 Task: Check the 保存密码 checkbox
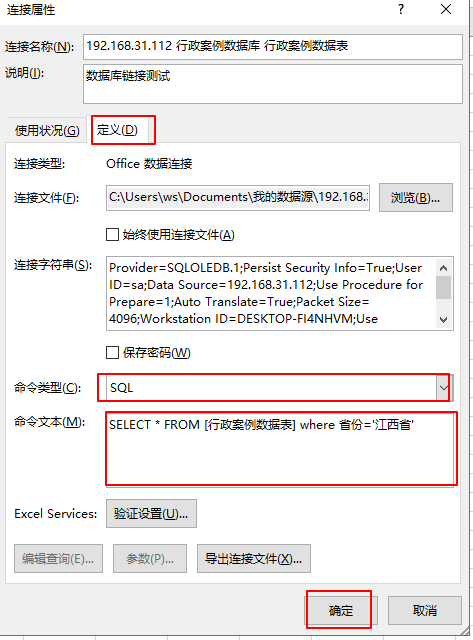coord(112,352)
